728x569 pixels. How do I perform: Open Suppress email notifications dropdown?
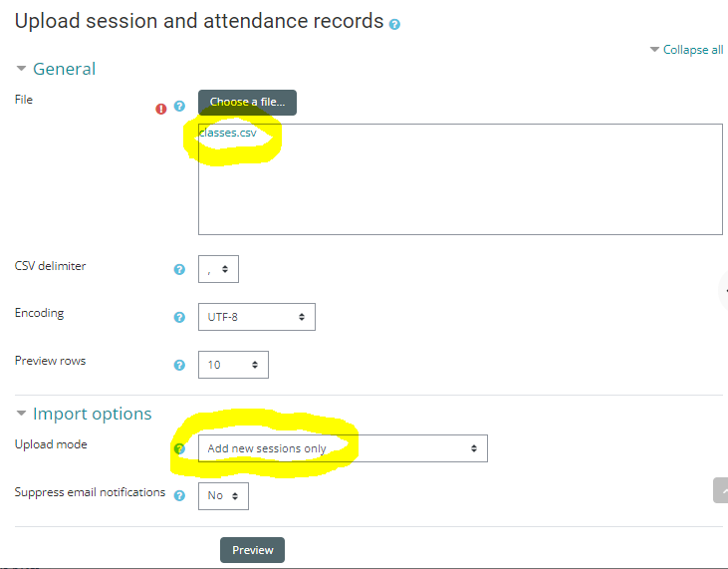point(223,495)
